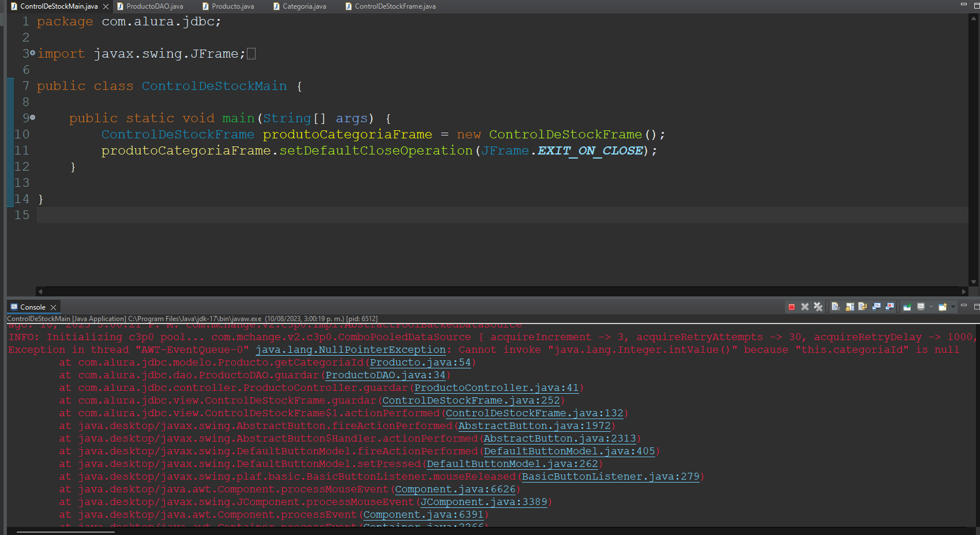
Task: Switch to ProductoDAO.java tab
Action: (149, 6)
